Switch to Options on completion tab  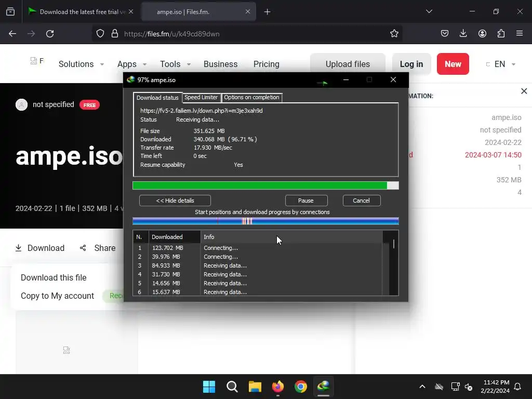click(251, 97)
